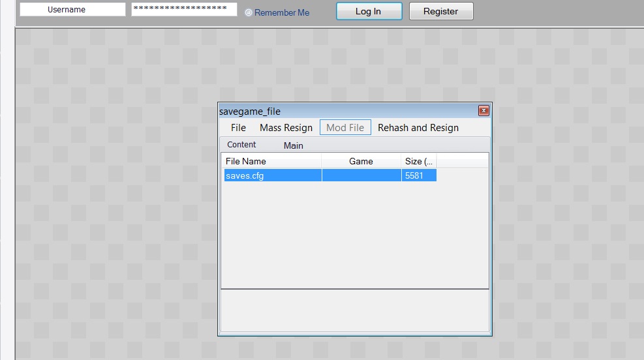Choose Rehash and Resign
This screenshot has height=360, width=644.
[x=418, y=128]
